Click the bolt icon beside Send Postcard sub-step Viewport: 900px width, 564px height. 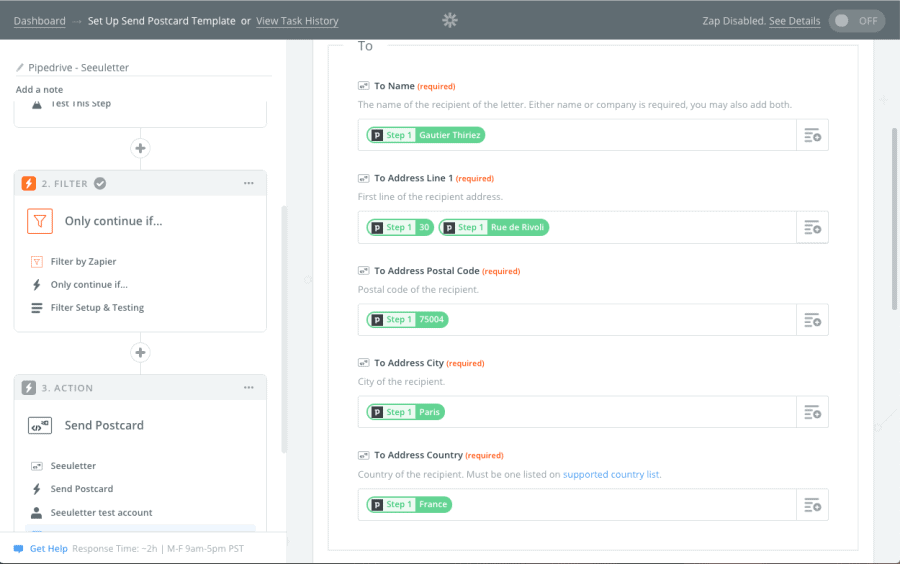click(x=37, y=489)
